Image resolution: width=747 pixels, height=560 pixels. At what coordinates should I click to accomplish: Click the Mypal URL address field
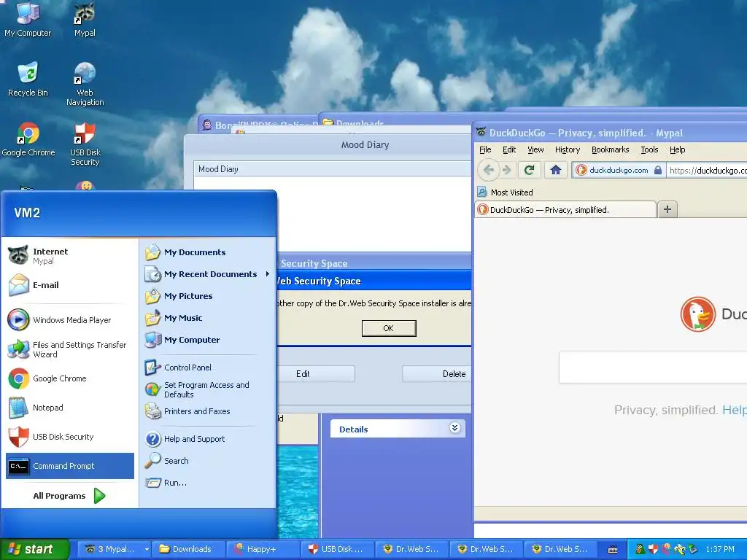(707, 171)
